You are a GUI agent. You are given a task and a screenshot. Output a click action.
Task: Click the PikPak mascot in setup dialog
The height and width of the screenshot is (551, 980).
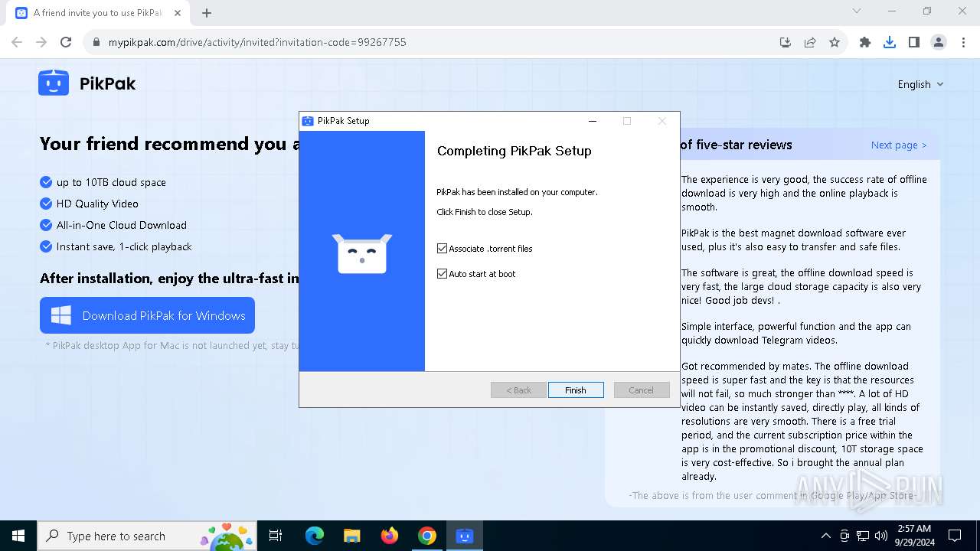click(362, 253)
